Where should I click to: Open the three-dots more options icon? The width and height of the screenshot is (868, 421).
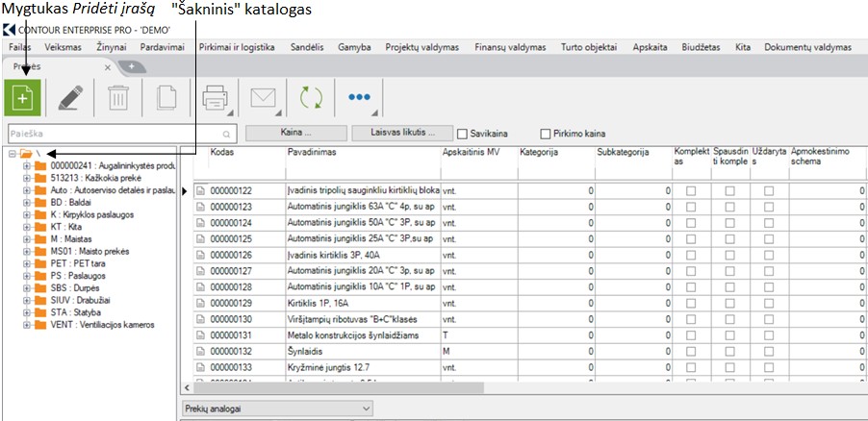point(359,98)
